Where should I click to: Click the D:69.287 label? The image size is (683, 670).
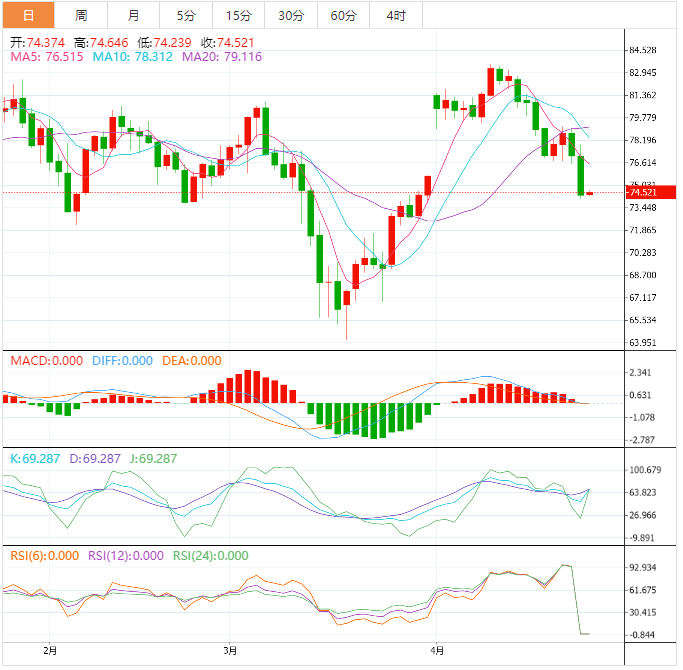(x=95, y=459)
